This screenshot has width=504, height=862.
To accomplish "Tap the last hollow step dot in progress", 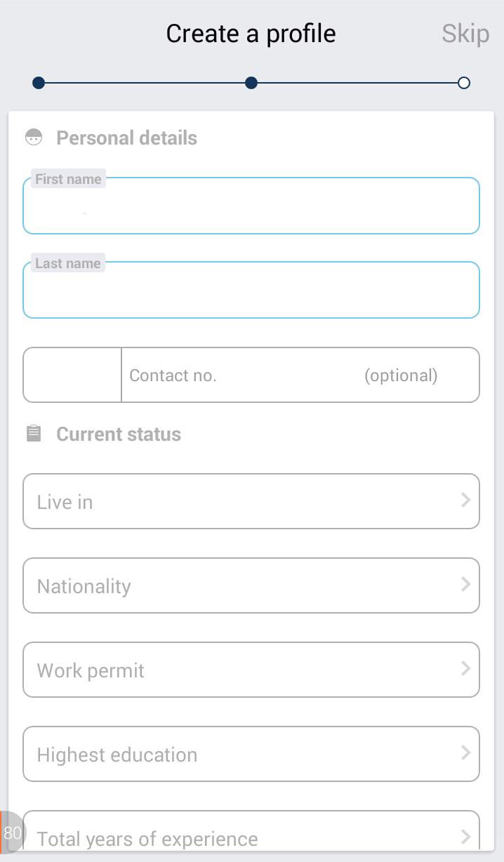I will (x=463, y=83).
